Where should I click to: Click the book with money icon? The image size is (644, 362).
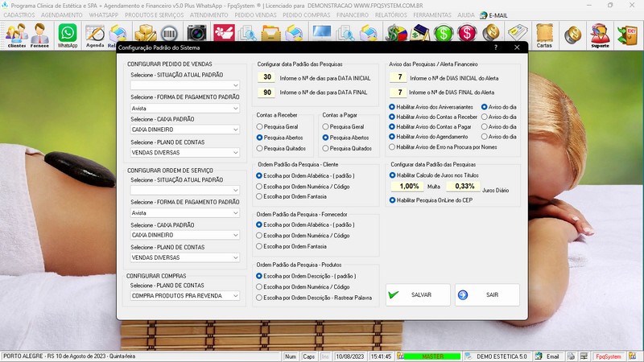pyautogui.click(x=419, y=33)
